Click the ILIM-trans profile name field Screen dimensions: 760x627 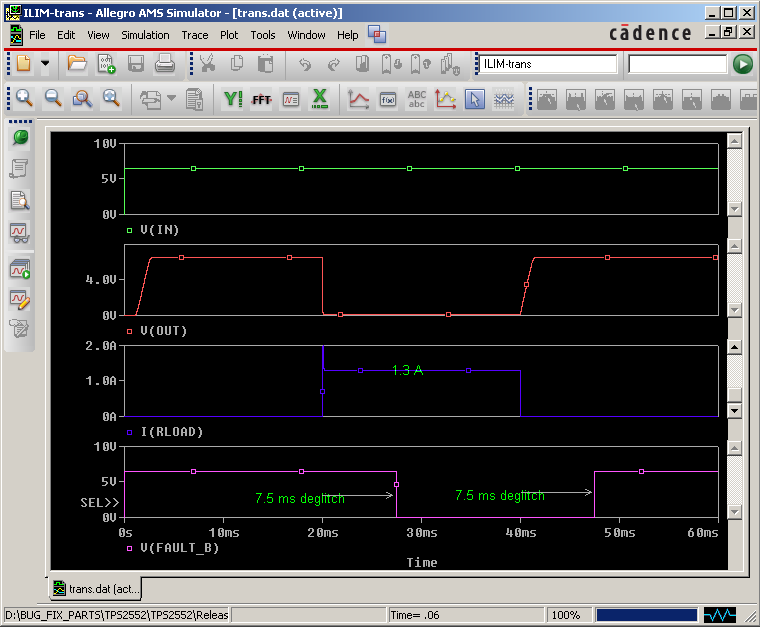(547, 64)
